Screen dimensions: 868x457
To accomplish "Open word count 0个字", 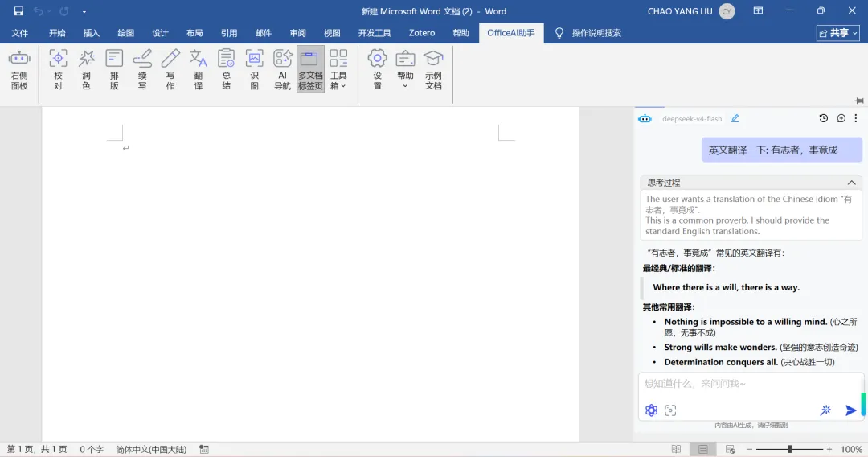I will (x=92, y=449).
